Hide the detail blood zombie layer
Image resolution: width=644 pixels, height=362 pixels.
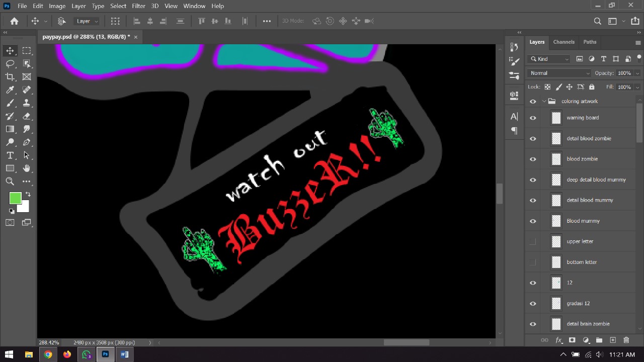point(533,138)
